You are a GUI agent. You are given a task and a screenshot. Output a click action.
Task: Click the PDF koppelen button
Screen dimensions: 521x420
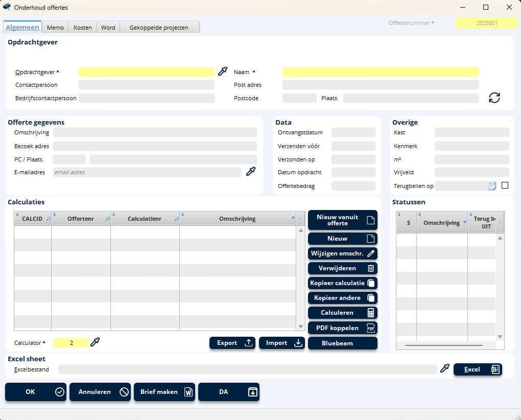[x=342, y=328]
